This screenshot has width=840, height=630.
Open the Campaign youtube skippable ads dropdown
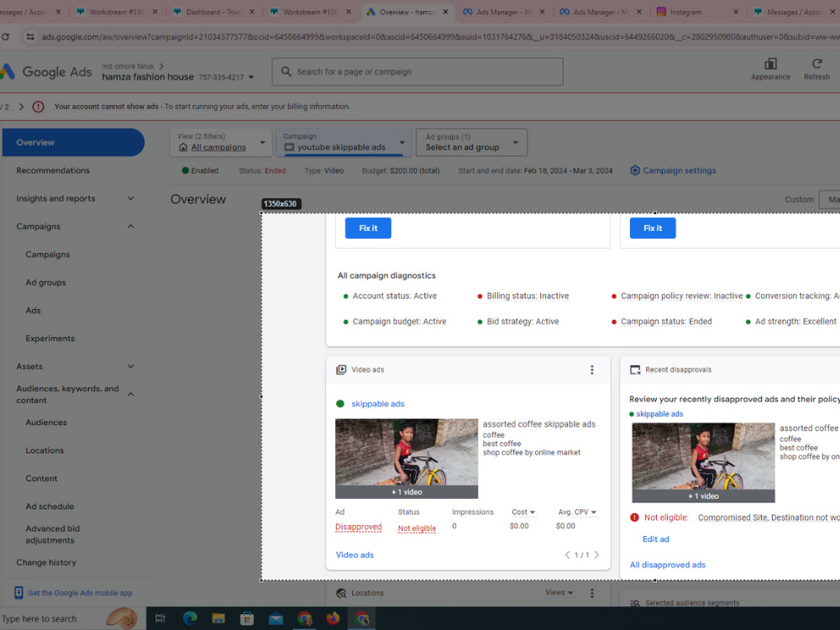click(x=344, y=143)
